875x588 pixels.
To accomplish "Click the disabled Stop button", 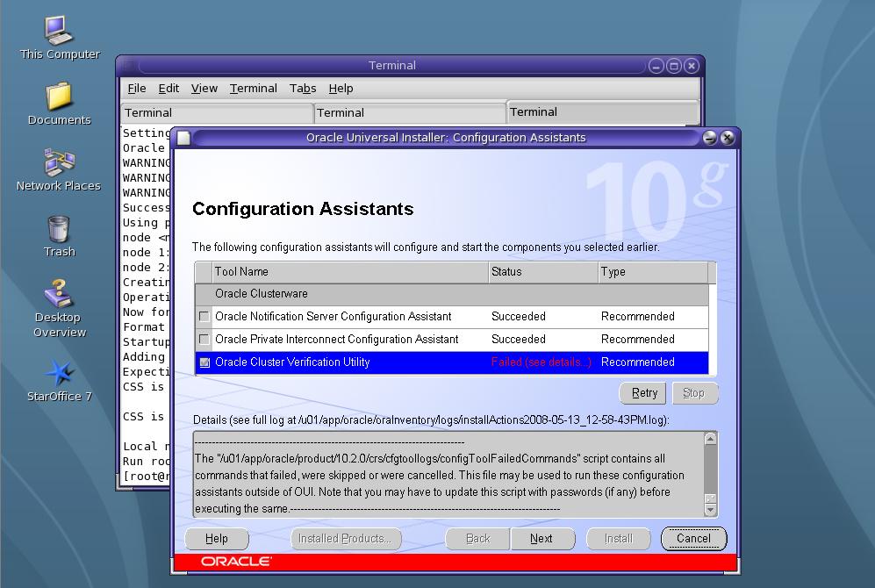I will pos(695,393).
